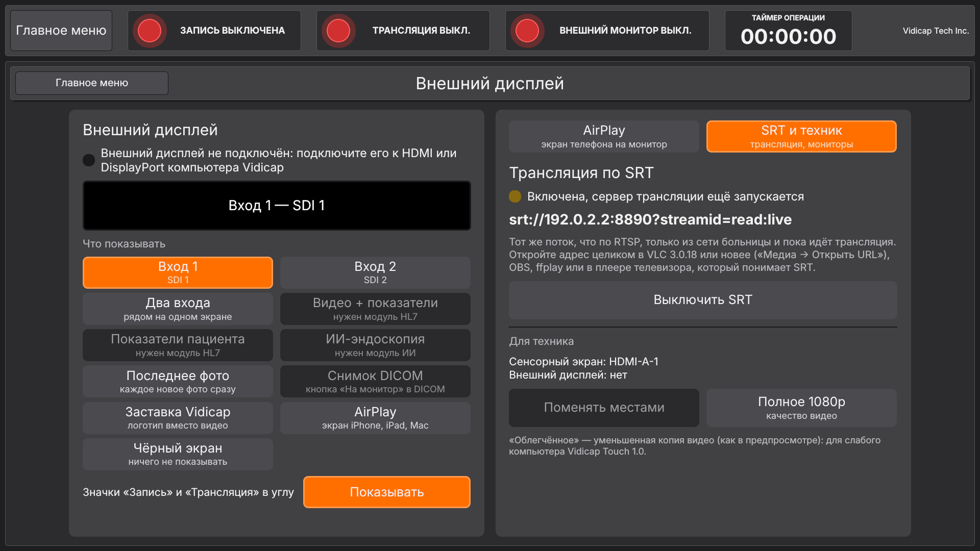Select AirPlay экран iPhone, iPad, Mac
980x551 pixels.
pos(375,418)
